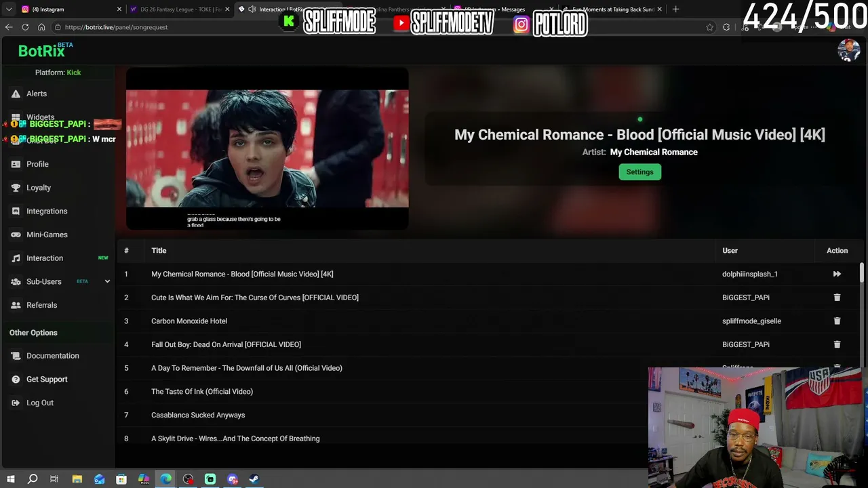The height and width of the screenshot is (488, 868).
Task: Open the Mini-Games controller icon
Action: 16,235
